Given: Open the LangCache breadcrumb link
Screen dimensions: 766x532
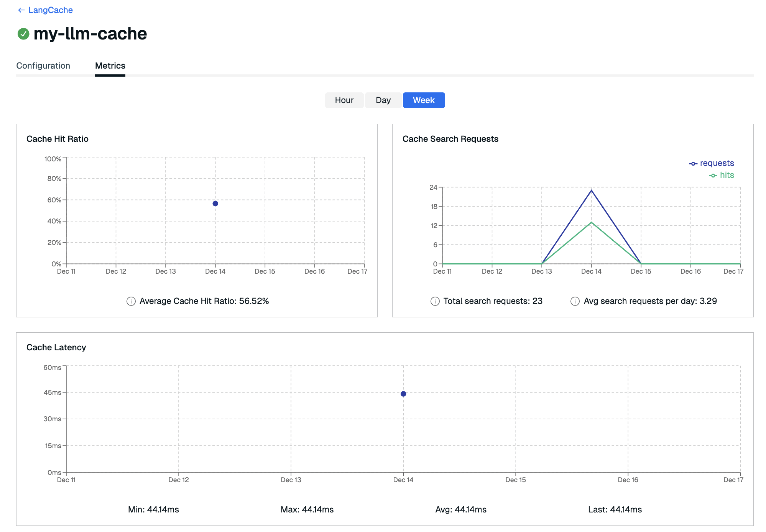Looking at the screenshot, I should (50, 10).
